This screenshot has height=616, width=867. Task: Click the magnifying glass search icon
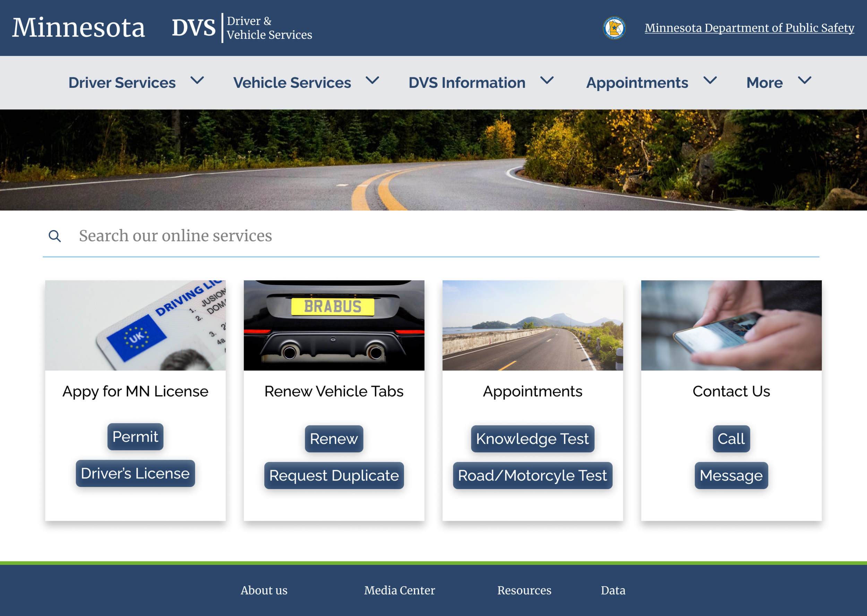55,236
